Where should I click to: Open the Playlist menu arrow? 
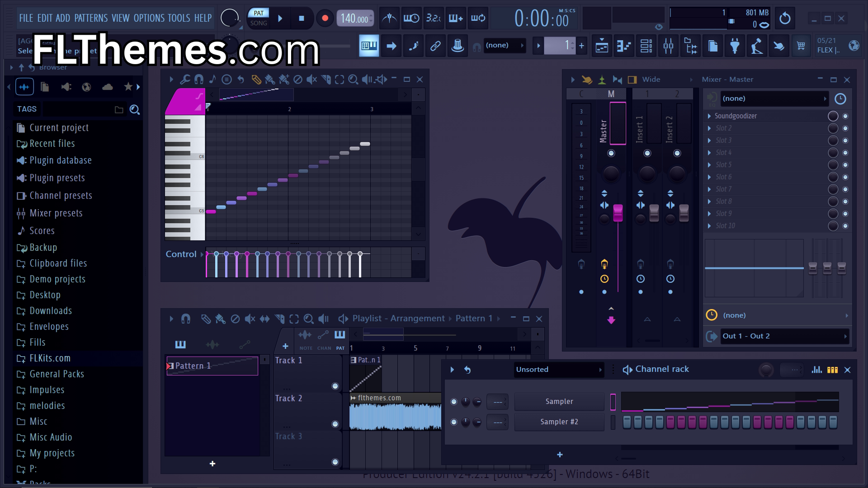tap(171, 319)
